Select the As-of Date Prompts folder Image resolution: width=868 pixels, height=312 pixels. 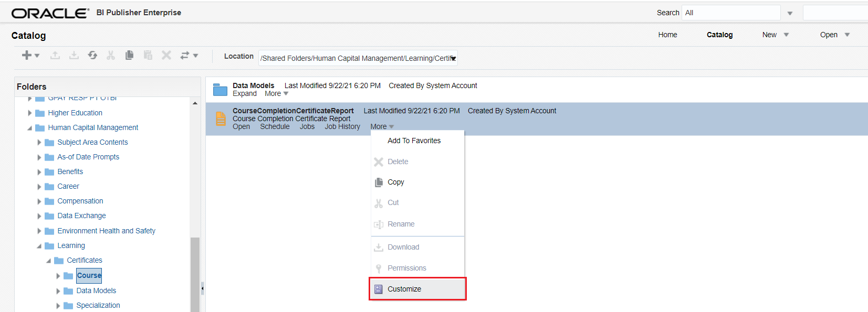[88, 157]
